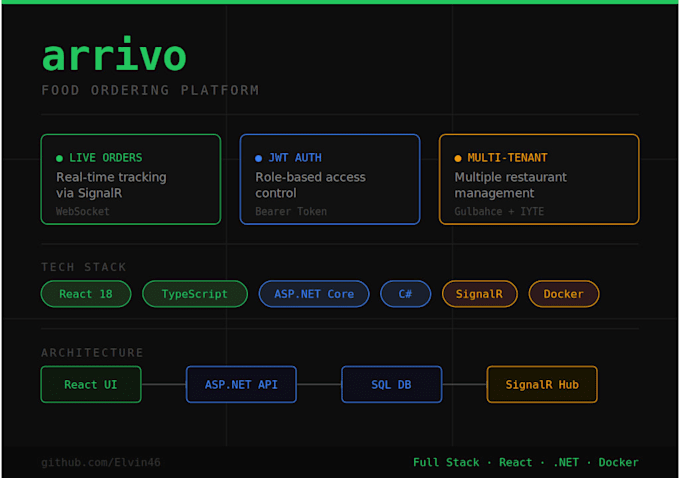Open the JWT AUTH feature card
Viewport: 680px width, 478px height.
pos(330,179)
